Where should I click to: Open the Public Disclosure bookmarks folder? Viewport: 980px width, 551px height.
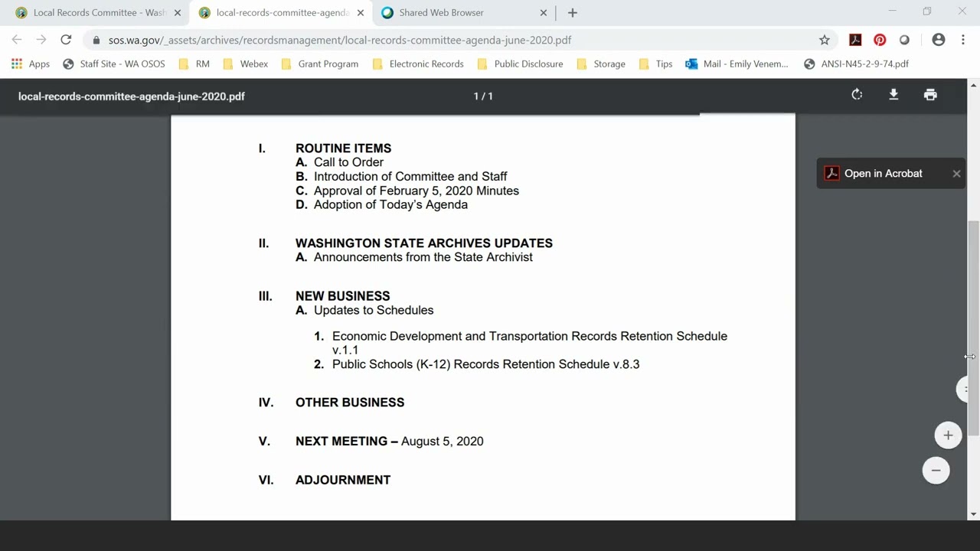(520, 64)
